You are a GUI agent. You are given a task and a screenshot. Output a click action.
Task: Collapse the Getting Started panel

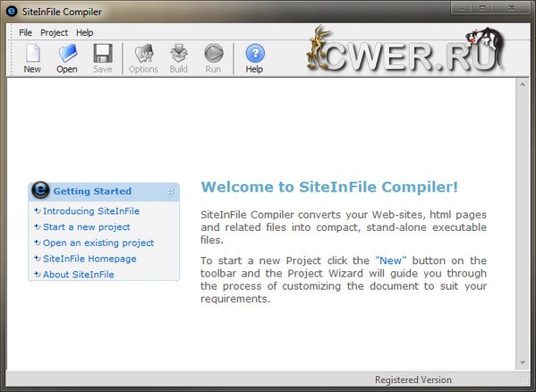(x=171, y=192)
